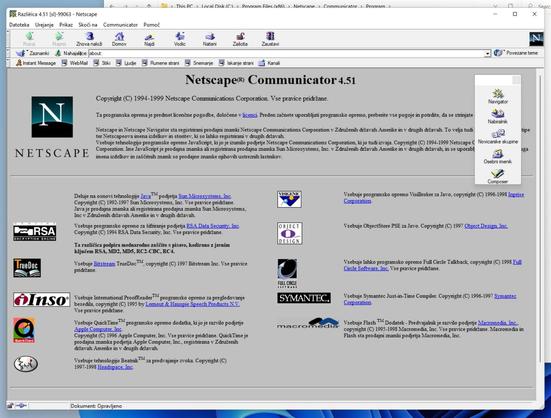Open the Zaznamki bookmarks dropdown
Image resolution: width=551 pixels, height=418 pixels.
pos(32,53)
